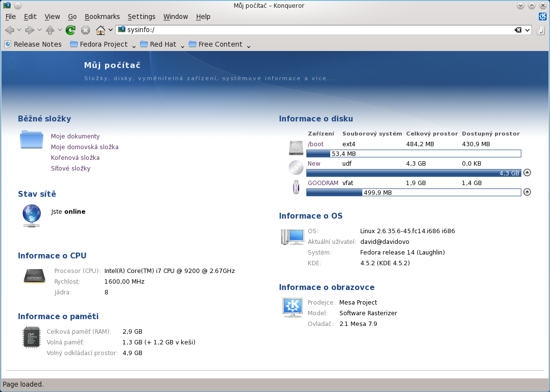
Task: Eject the GOODRAM USB drive
Action: (527, 192)
